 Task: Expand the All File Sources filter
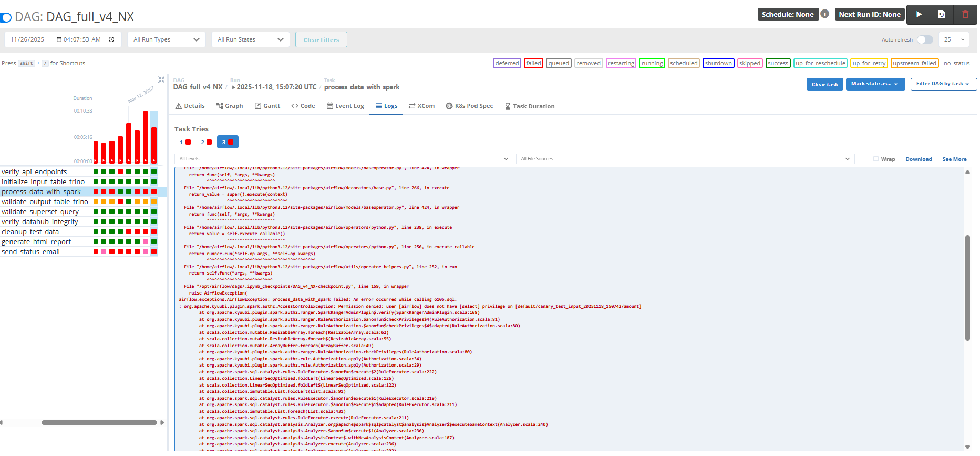pyautogui.click(x=685, y=159)
